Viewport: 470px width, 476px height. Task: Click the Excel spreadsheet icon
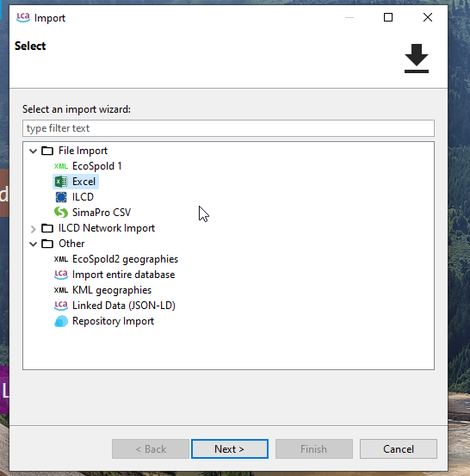(61, 182)
